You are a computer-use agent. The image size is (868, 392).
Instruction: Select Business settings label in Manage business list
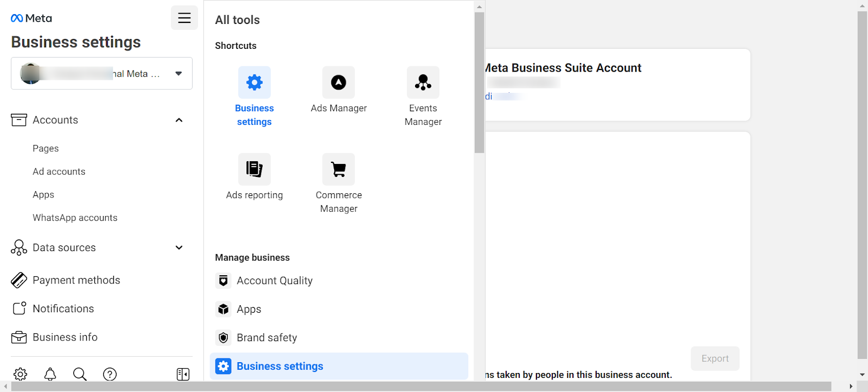(280, 366)
